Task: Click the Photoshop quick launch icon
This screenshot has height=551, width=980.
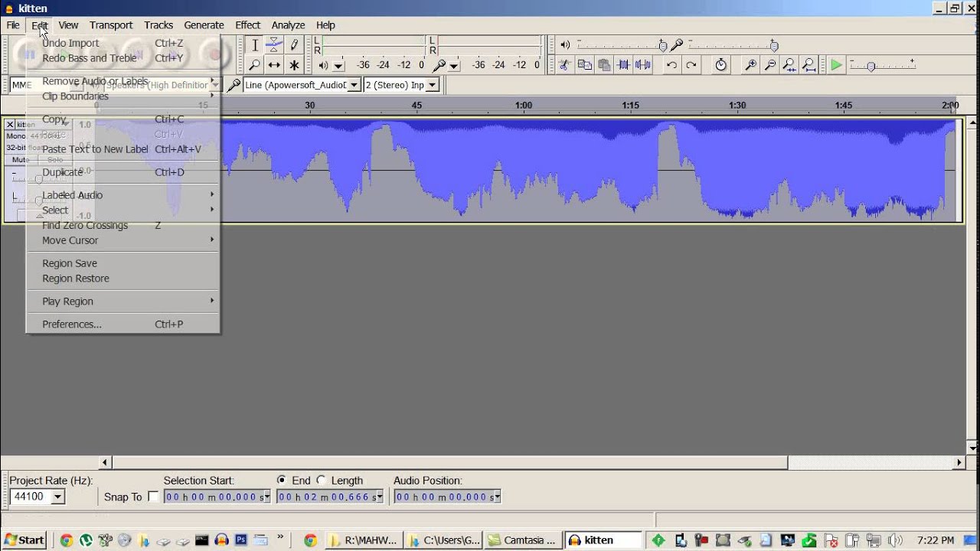Action: pos(241,540)
